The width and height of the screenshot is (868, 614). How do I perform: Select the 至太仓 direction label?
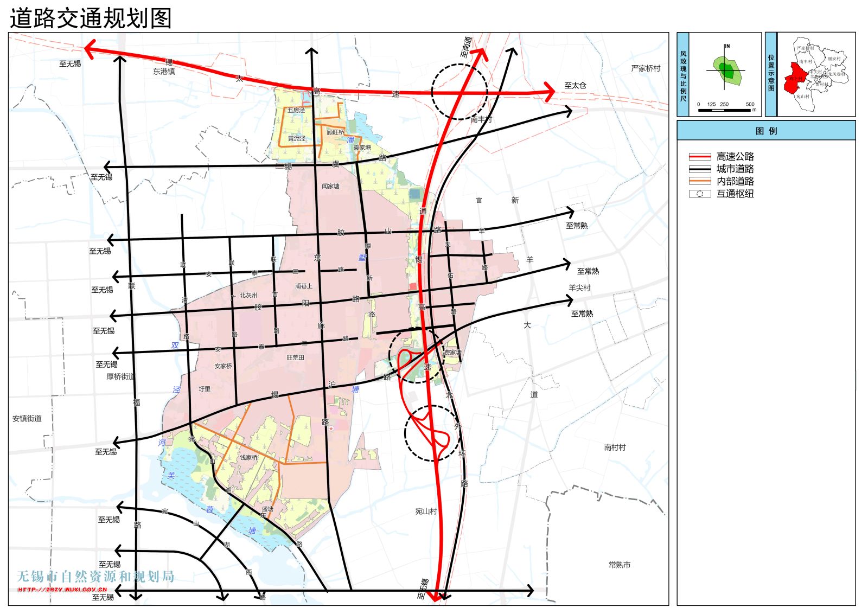point(575,85)
